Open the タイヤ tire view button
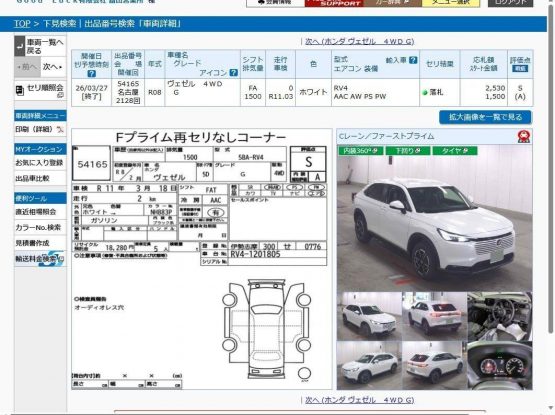 point(455,151)
